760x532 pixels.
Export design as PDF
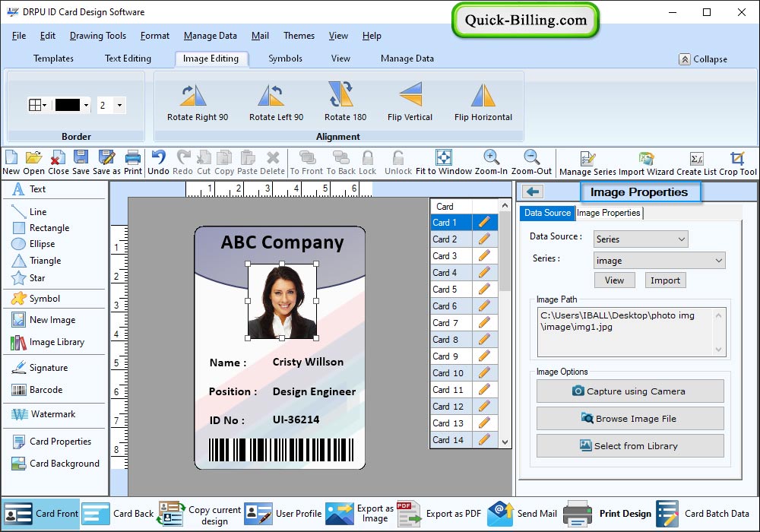pos(439,514)
